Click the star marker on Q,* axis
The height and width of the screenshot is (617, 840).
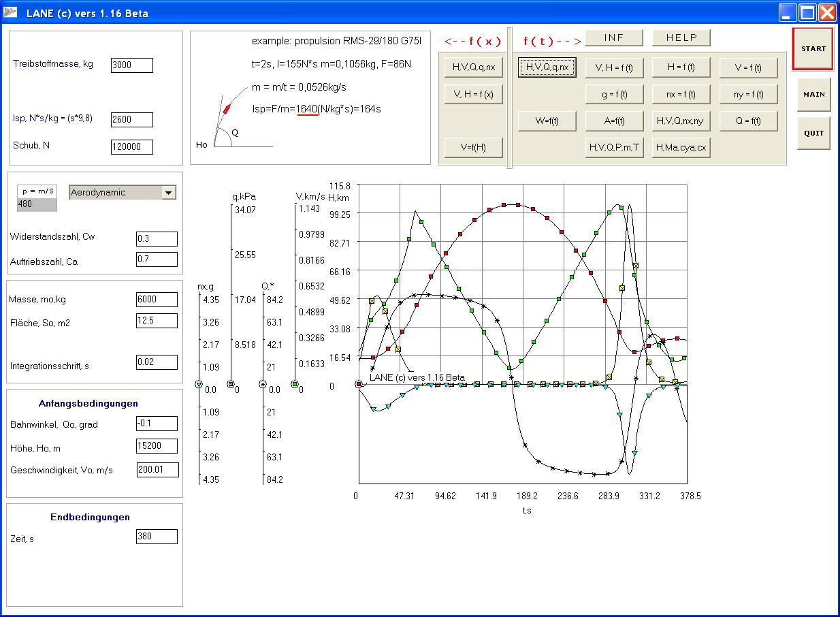[x=263, y=385]
